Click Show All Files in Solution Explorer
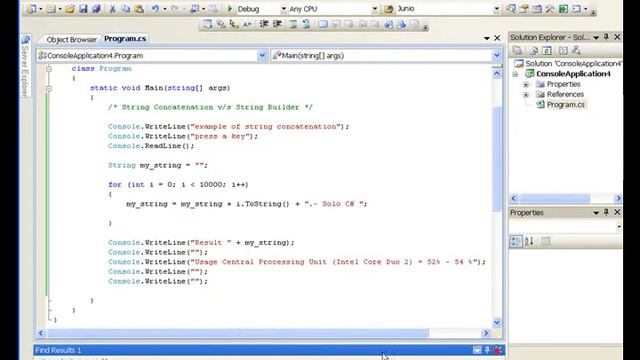This screenshot has width=640, height=360. tap(533, 51)
